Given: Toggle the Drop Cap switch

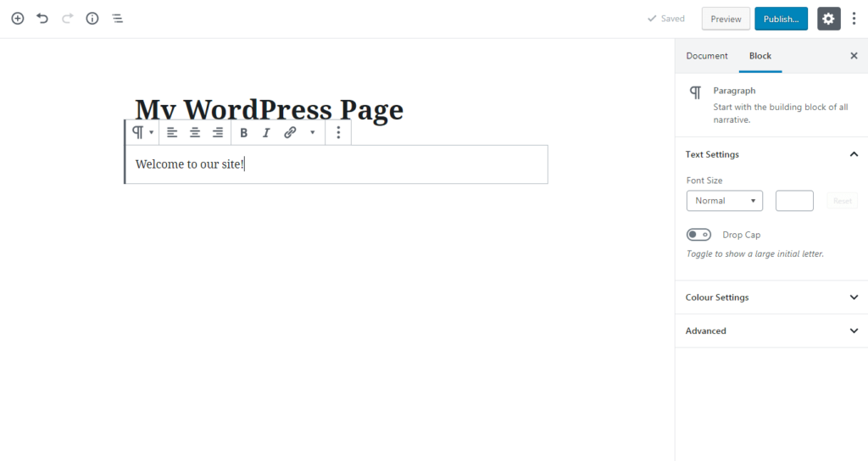Looking at the screenshot, I should tap(698, 235).
